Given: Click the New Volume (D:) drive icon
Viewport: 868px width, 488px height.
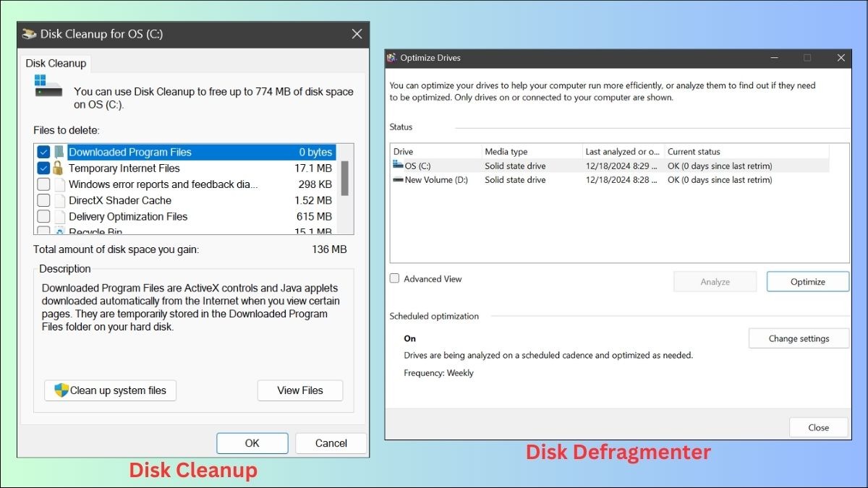Looking at the screenshot, I should point(398,180).
